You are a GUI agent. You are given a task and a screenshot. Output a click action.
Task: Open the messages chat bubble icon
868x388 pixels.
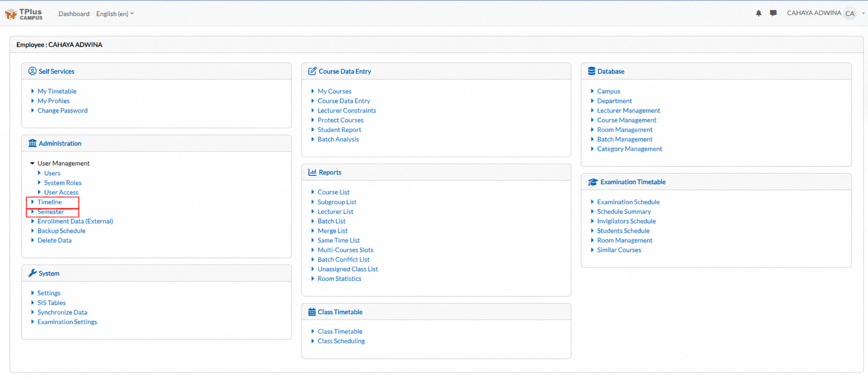[773, 13]
